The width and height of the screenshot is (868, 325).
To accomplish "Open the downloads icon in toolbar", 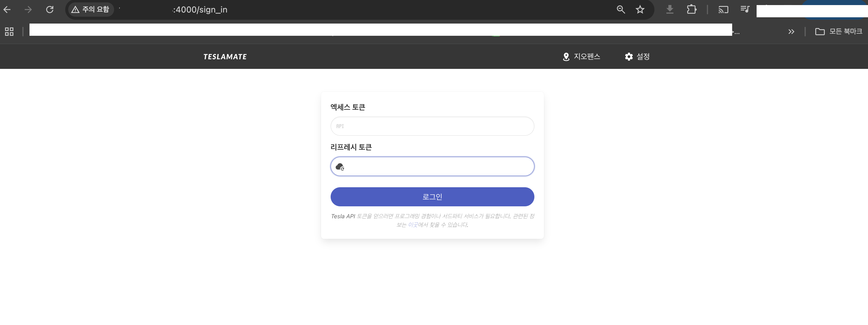I will point(670,10).
